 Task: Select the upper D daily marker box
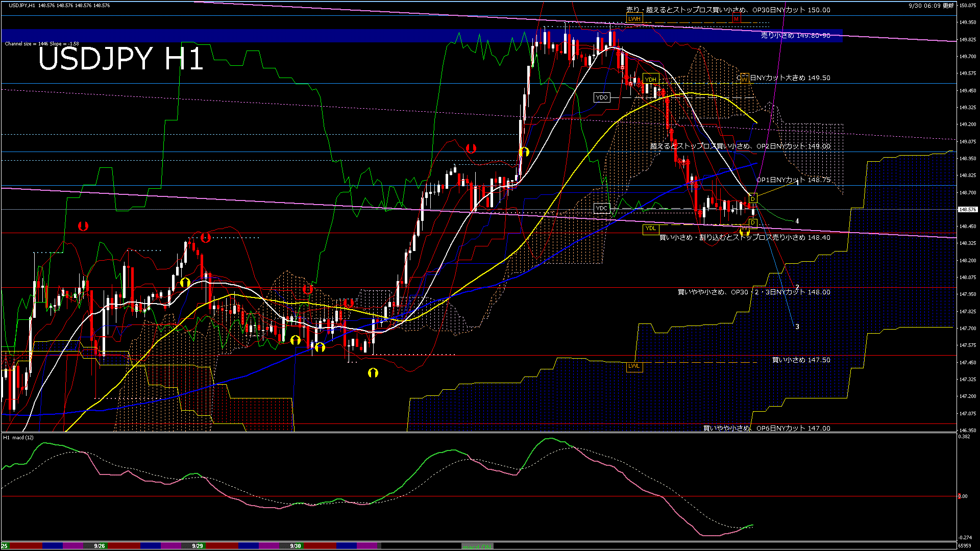[x=752, y=199]
